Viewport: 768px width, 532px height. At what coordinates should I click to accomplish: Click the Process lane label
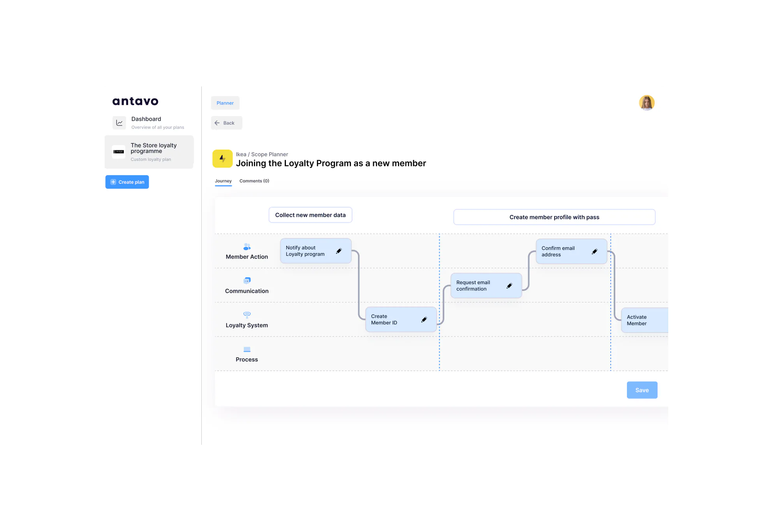coord(247,359)
